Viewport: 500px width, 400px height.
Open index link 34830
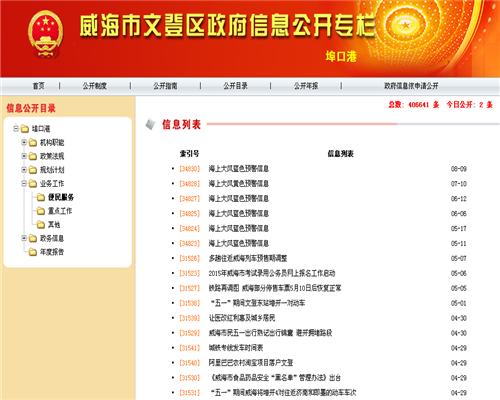189,169
